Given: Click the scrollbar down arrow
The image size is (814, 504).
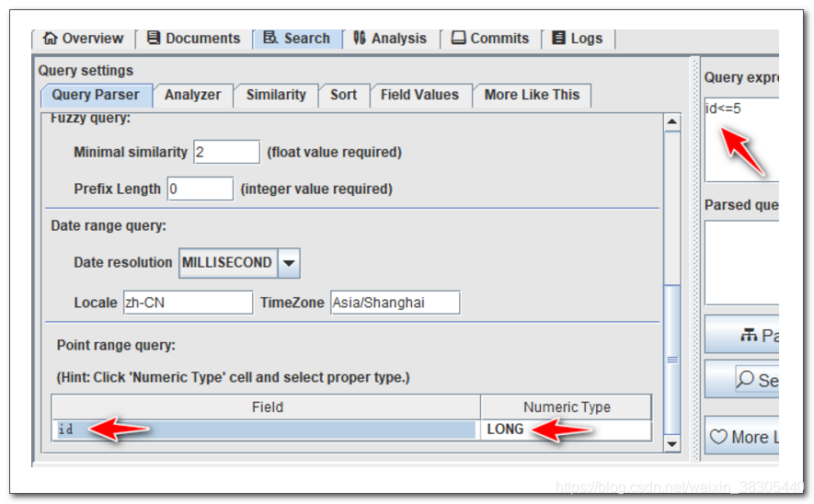Looking at the screenshot, I should coord(671,443).
